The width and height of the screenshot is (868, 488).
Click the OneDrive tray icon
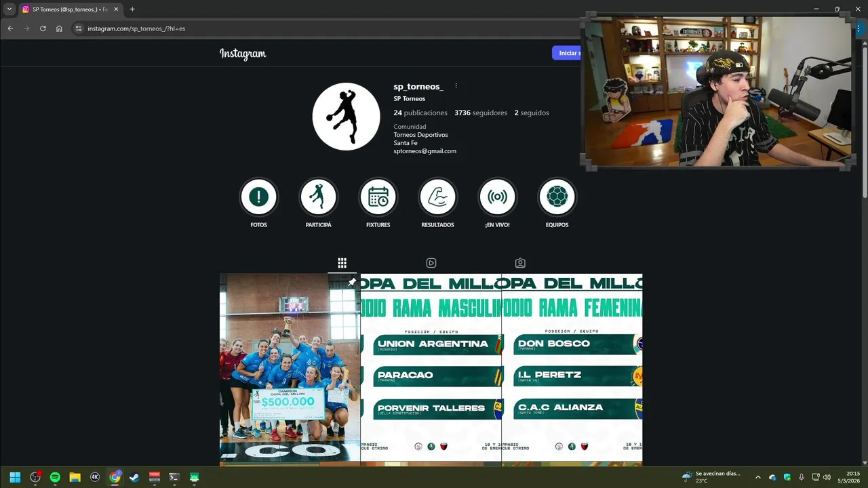pos(772,477)
